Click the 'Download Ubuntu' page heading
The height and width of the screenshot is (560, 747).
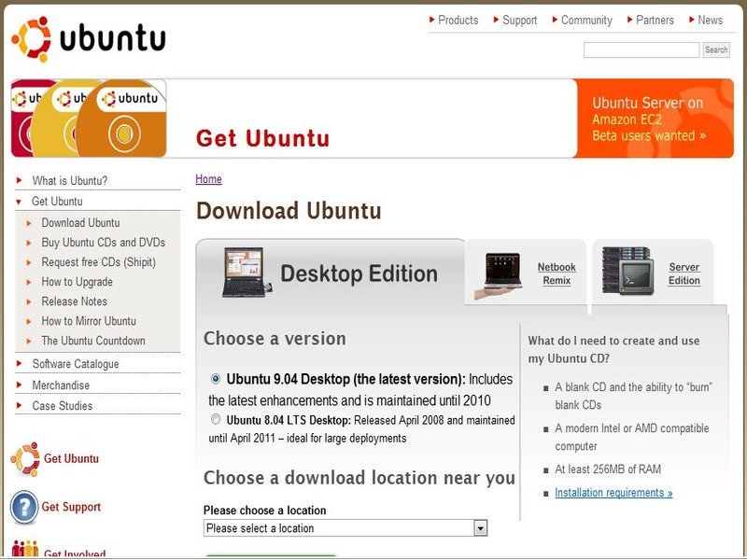point(289,211)
